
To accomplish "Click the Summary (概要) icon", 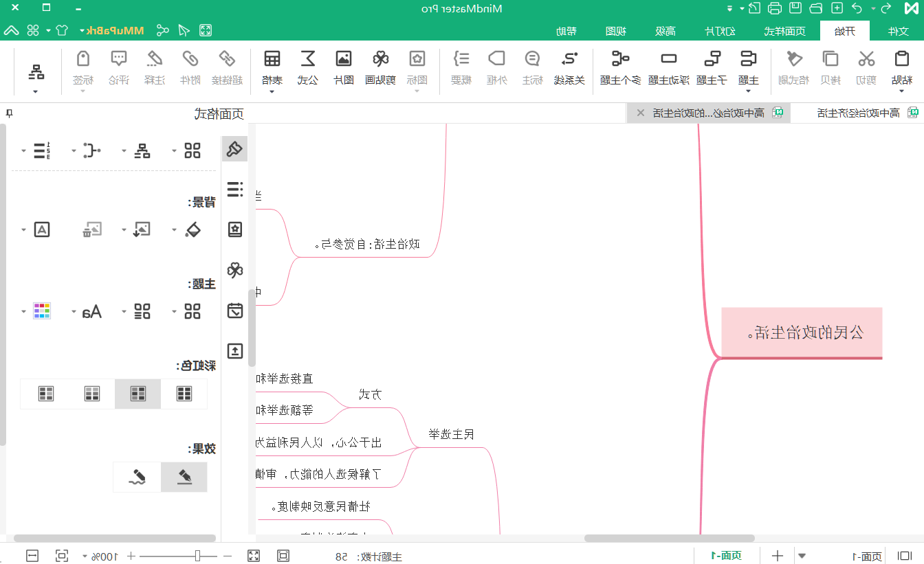I will point(461,58).
